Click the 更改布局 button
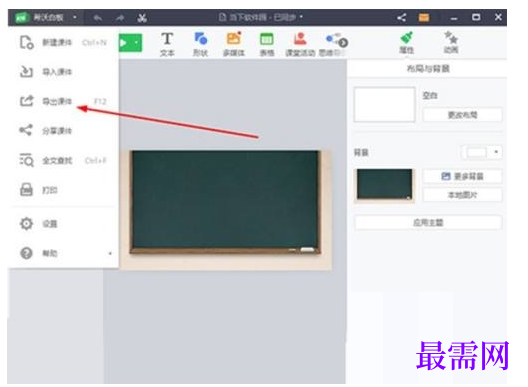Screen dimensions: 528x387 (x=462, y=115)
